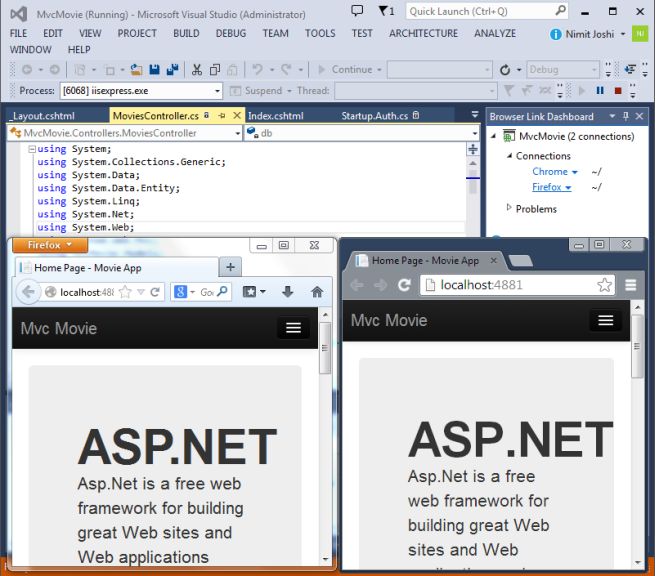655x576 pixels.
Task: Switch to the Startup.Auth.cs tab
Action: pos(374,116)
